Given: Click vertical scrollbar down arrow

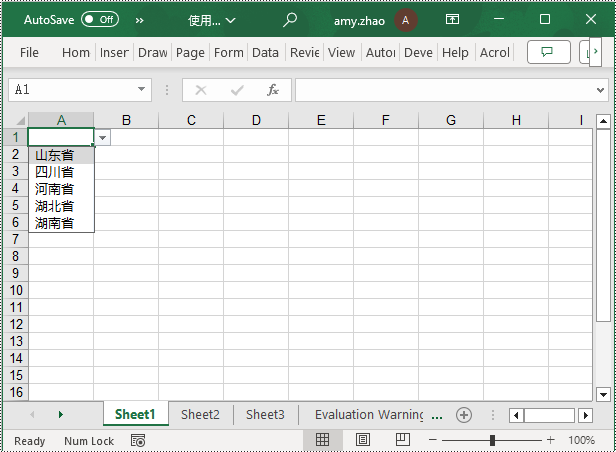Looking at the screenshot, I should tap(603, 394).
